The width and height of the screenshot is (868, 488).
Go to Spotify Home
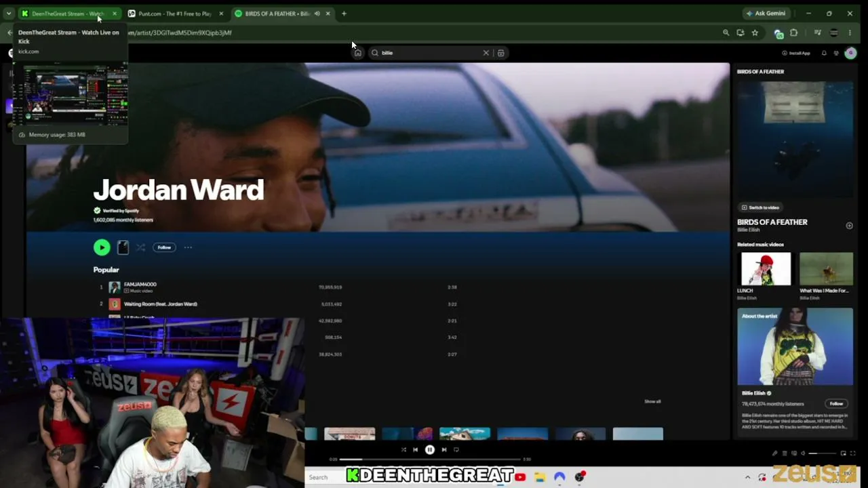pyautogui.click(x=357, y=53)
